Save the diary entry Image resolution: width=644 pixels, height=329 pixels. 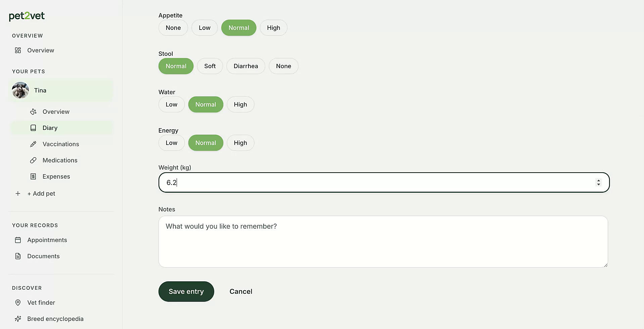pos(186,291)
